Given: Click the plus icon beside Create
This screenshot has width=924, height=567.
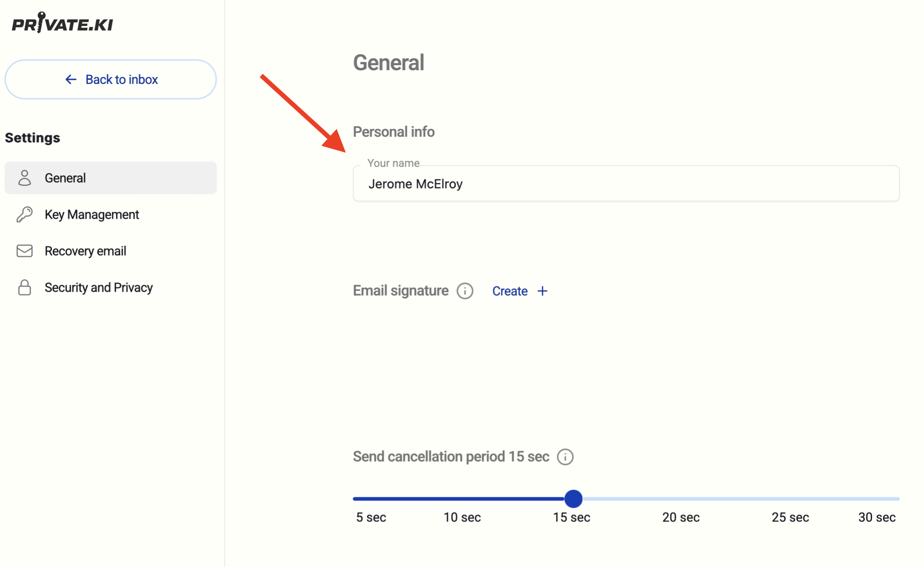Looking at the screenshot, I should coord(542,291).
